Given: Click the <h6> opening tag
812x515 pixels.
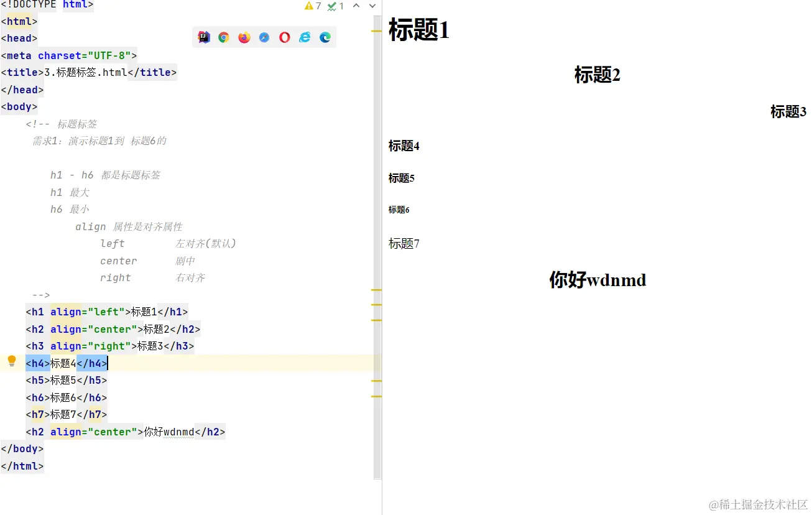Looking at the screenshot, I should pos(38,397).
